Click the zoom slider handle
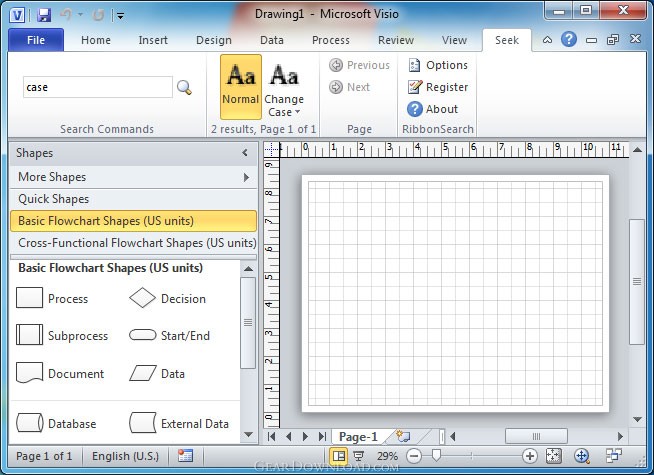Screen dimensions: 654x475 pos(436,455)
